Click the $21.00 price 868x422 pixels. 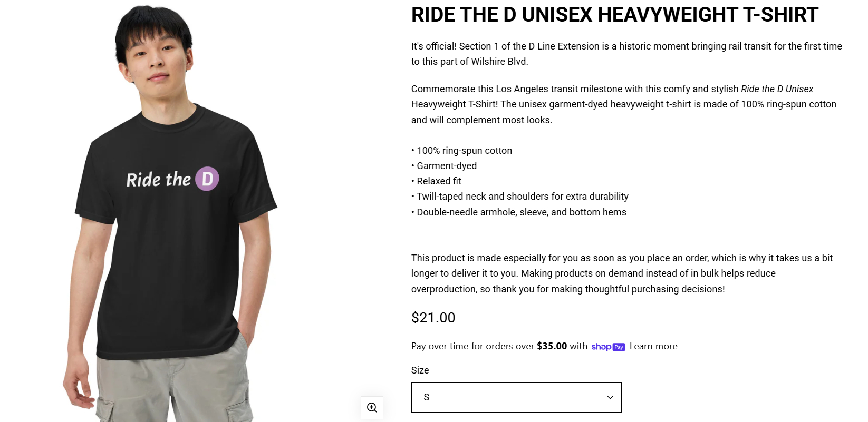click(433, 318)
